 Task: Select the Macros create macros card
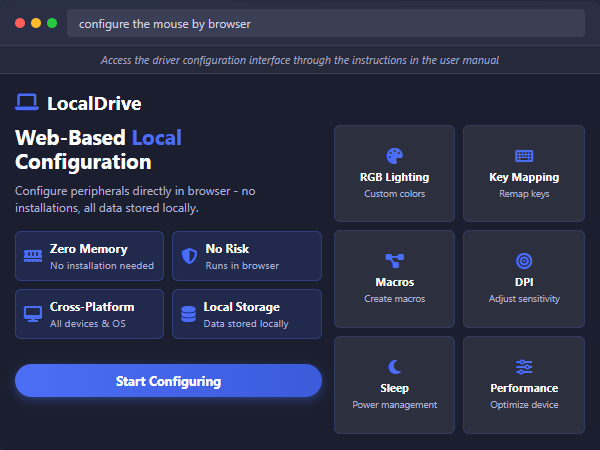coord(394,278)
